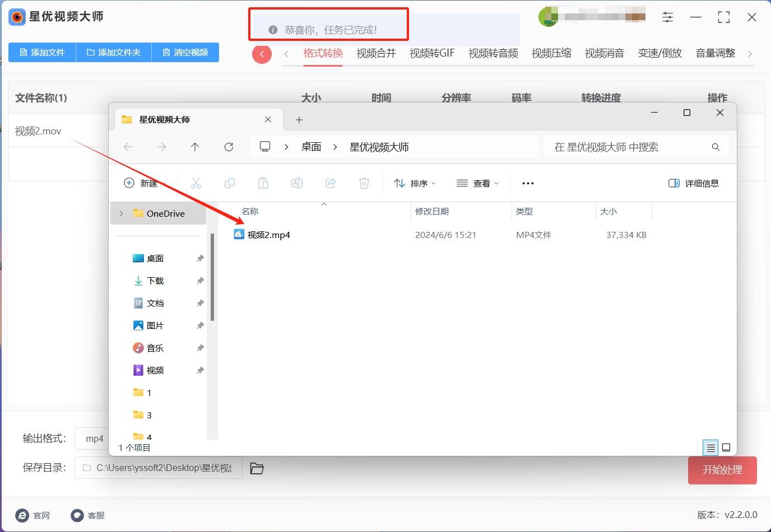The image size is (771, 532).
Task: Open the 输出格式 mp4 dropdown
Action: 92,438
